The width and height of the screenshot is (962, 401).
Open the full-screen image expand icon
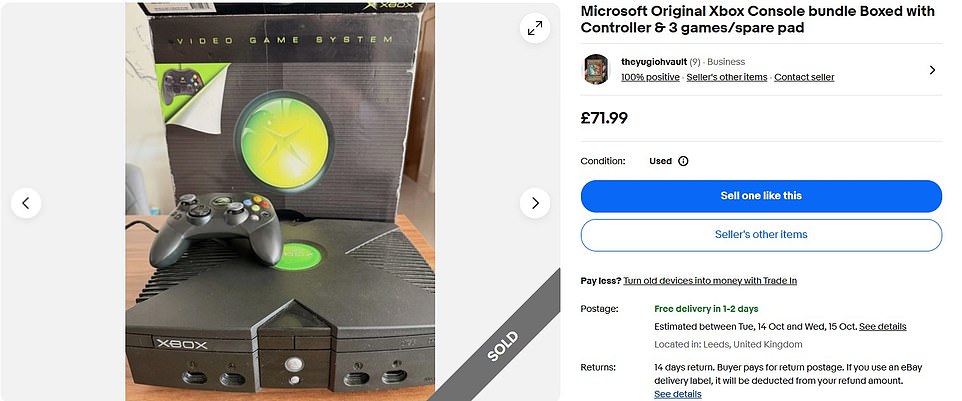point(535,28)
